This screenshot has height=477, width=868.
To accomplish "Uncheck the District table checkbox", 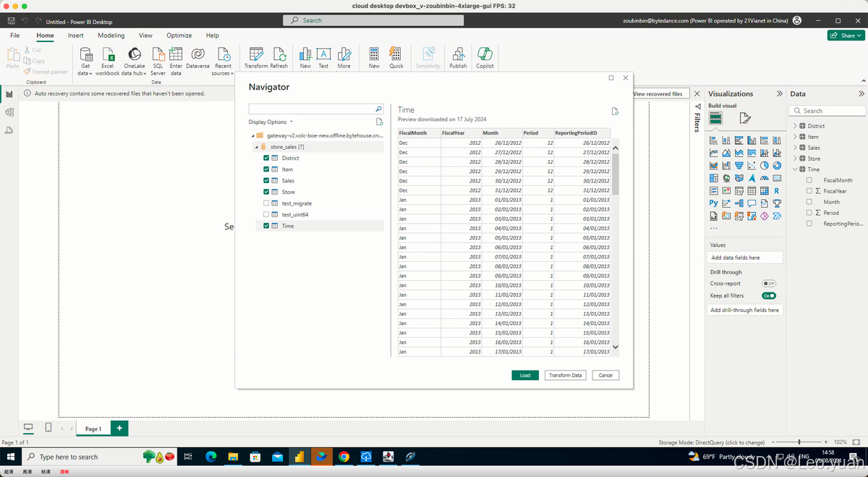I will (x=266, y=158).
